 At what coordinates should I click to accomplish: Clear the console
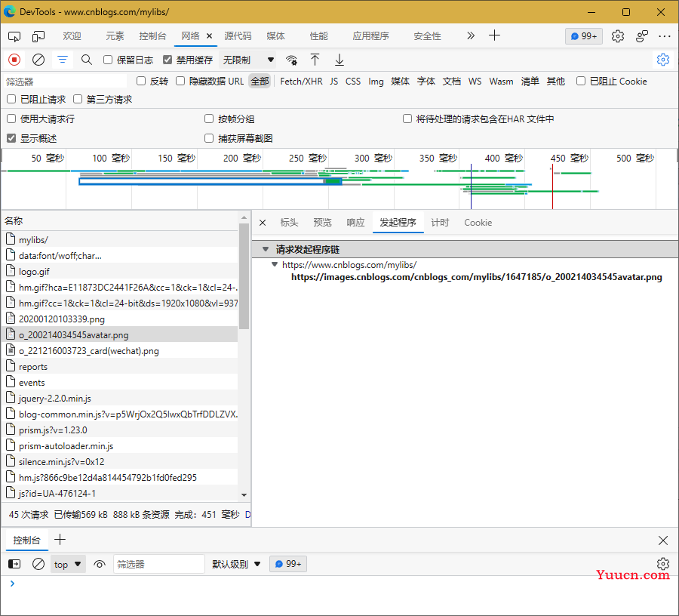coord(38,564)
